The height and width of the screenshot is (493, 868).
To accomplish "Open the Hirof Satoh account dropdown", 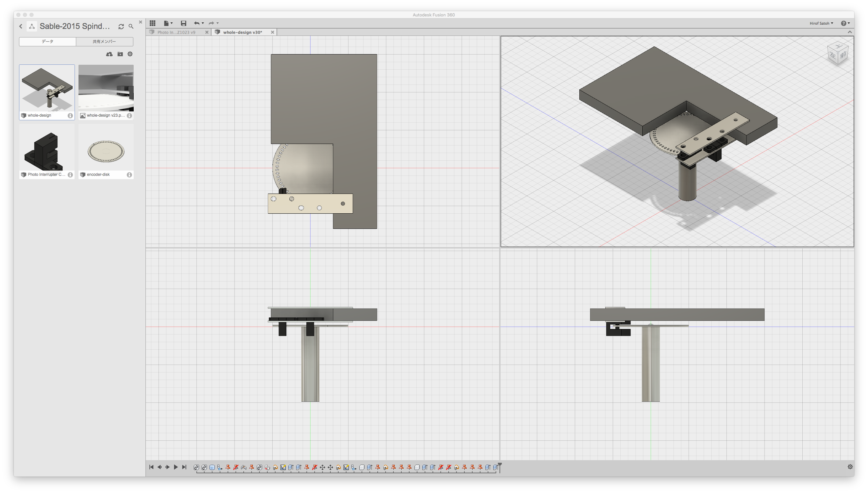I will 821,23.
